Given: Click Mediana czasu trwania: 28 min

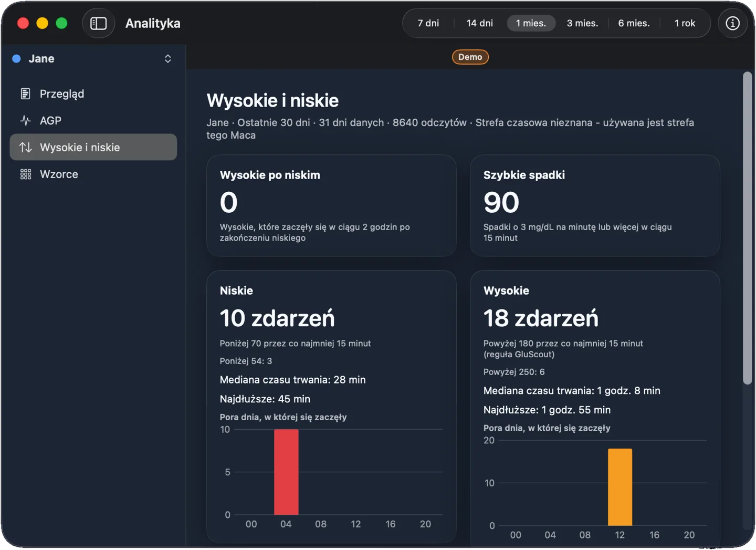Looking at the screenshot, I should tap(292, 379).
